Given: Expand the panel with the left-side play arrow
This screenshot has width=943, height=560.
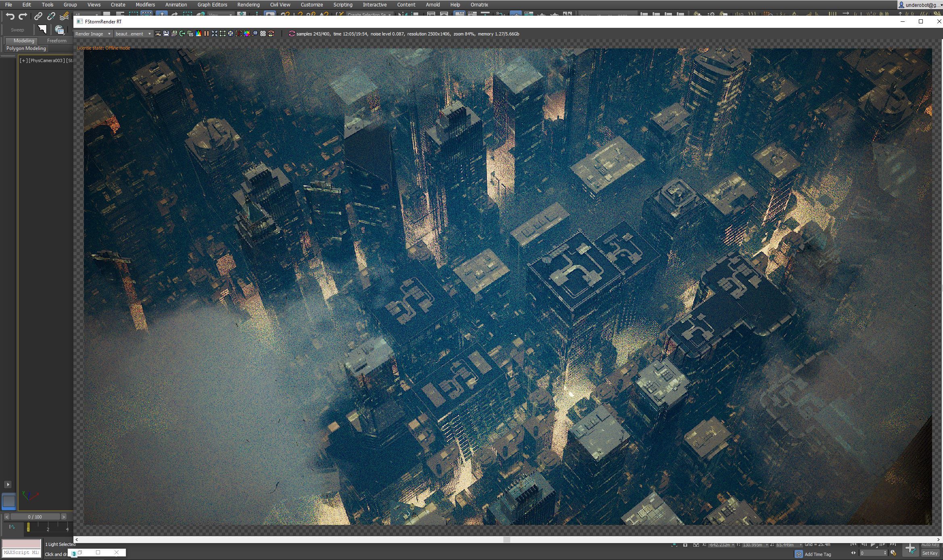Looking at the screenshot, I should [x=8, y=484].
